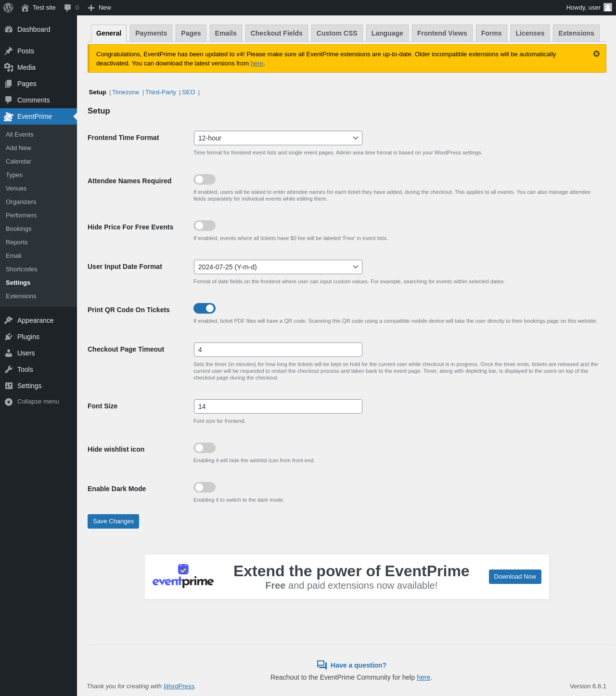The height and width of the screenshot is (696, 616).
Task: Open the Test site home icon
Action: pyautogui.click(x=25, y=8)
